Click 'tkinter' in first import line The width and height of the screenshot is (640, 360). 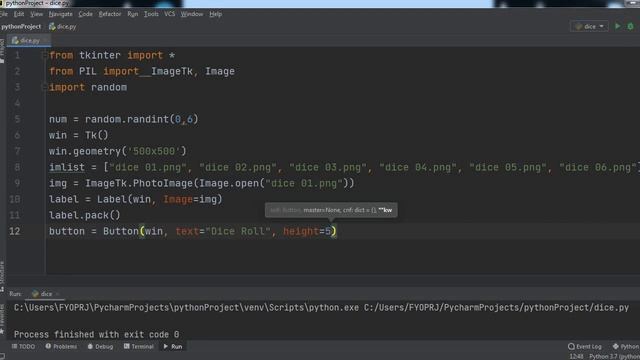click(x=100, y=56)
